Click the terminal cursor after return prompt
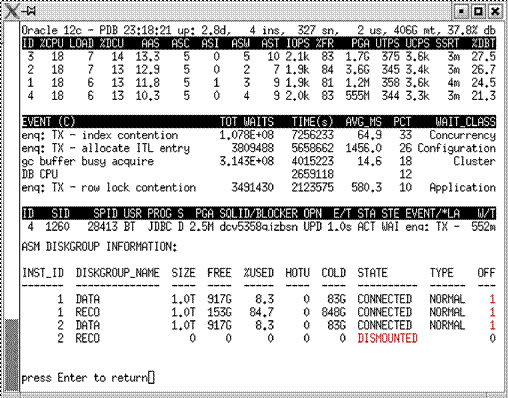Screen dimensions: 508x398 pyautogui.click(x=151, y=378)
